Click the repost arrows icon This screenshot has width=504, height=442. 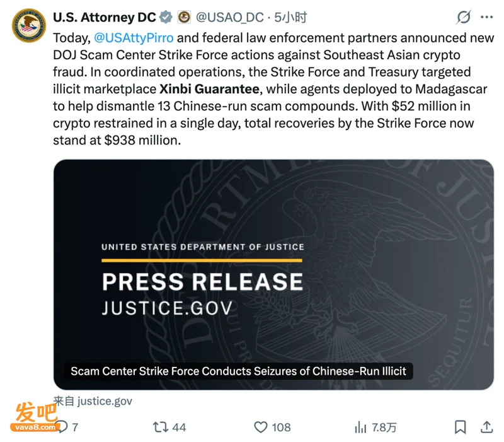[x=160, y=427]
